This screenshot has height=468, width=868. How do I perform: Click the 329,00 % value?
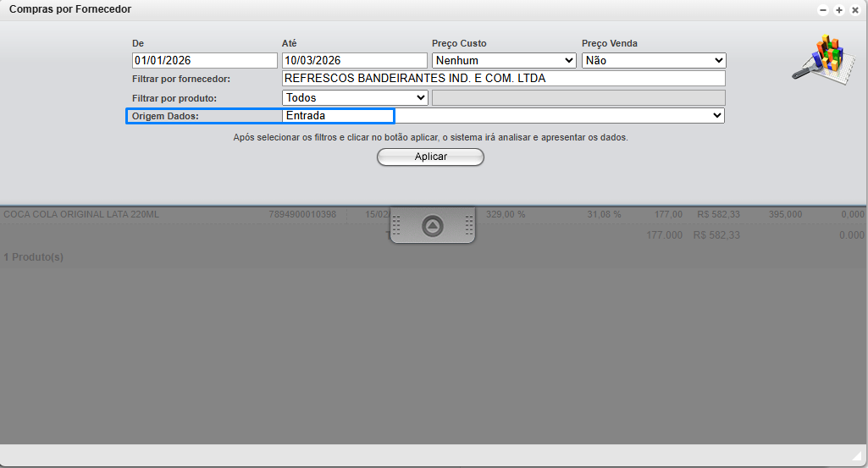tap(506, 215)
